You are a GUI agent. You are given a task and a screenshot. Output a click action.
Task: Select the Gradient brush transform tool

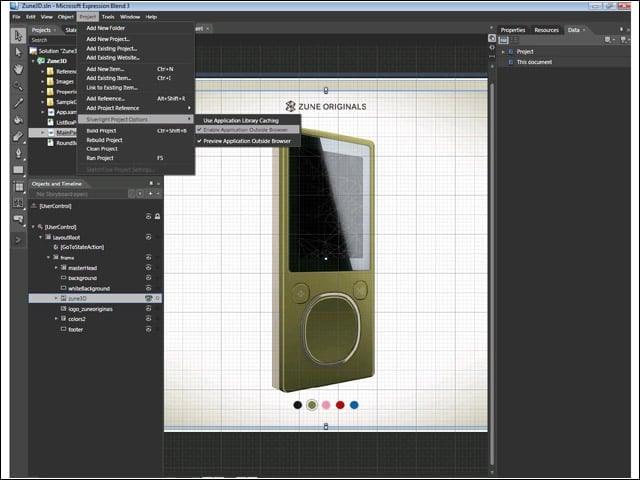click(x=18, y=136)
